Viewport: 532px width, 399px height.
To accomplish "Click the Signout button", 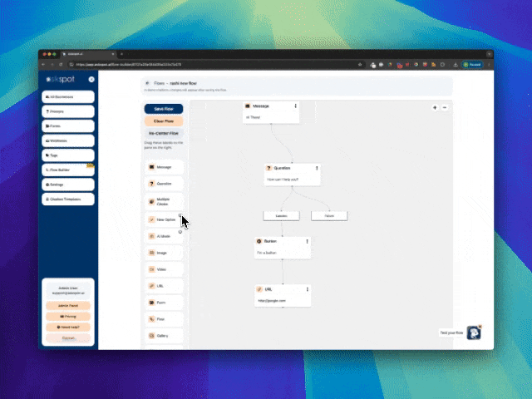I will (68, 338).
